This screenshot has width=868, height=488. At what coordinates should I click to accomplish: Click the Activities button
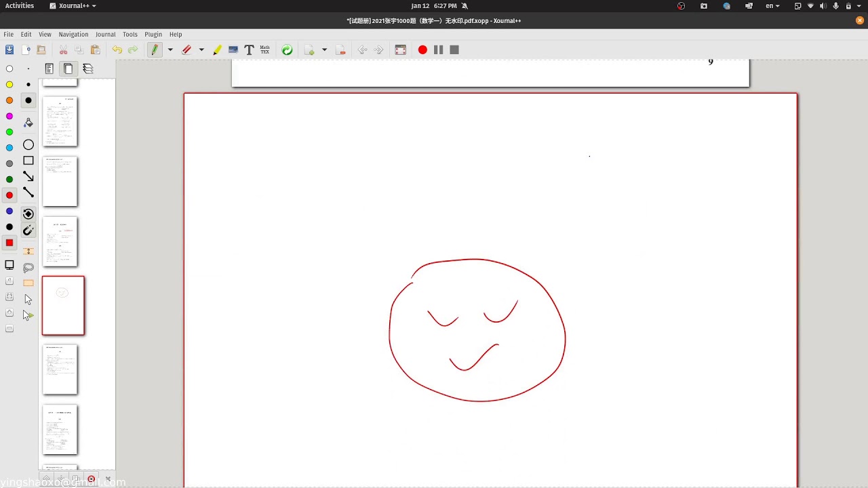20,5
